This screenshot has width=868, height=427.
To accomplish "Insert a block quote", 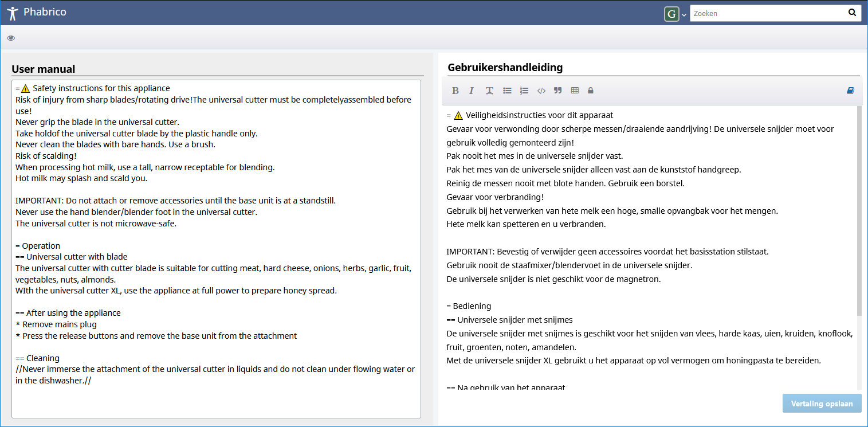I will [558, 91].
